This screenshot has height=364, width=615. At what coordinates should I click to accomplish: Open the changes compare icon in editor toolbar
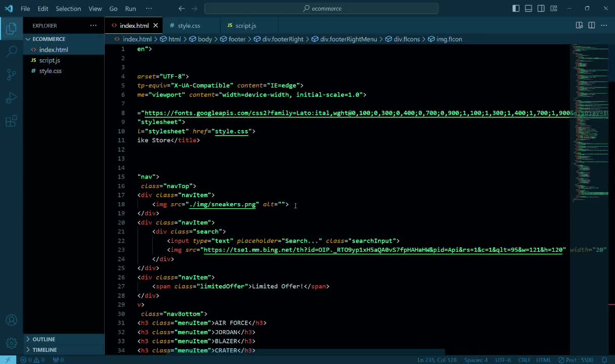tap(579, 25)
